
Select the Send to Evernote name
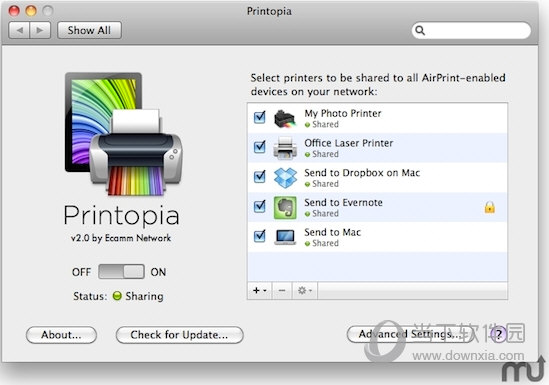(343, 203)
